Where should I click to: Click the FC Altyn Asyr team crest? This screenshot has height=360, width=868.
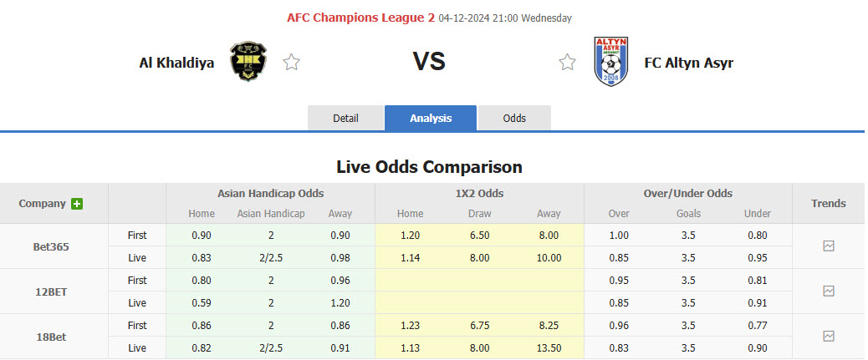point(610,62)
